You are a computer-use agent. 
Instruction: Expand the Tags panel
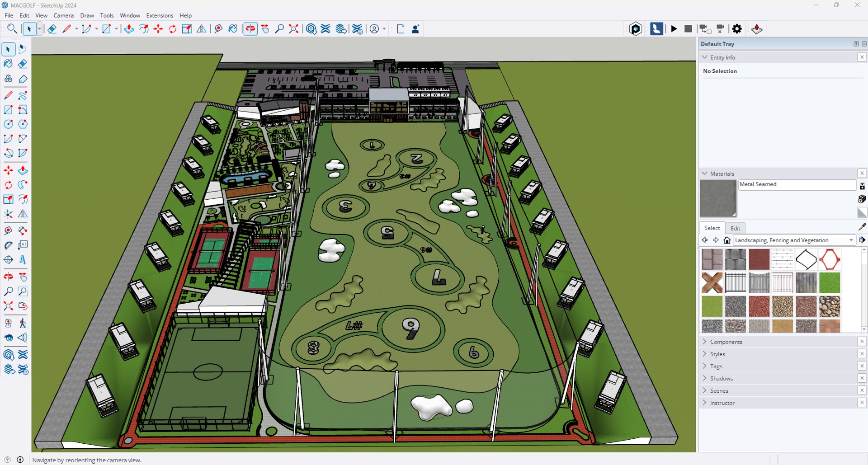point(705,366)
